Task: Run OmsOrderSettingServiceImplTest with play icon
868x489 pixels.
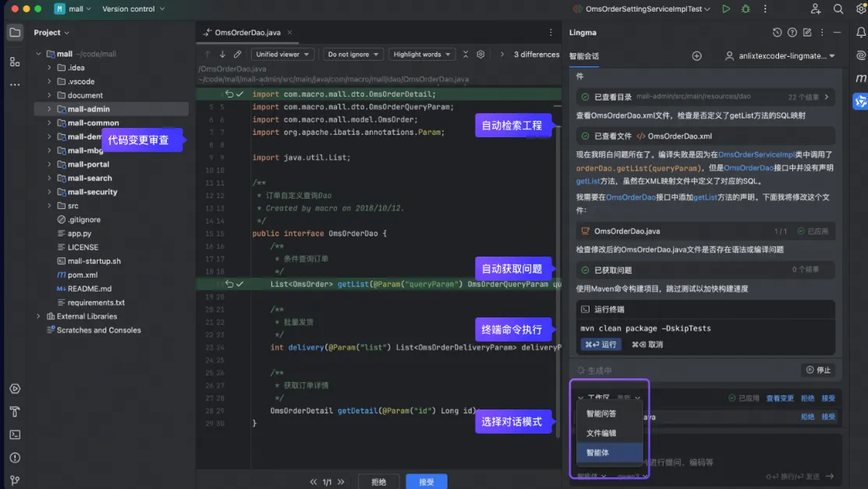Action: coord(726,9)
